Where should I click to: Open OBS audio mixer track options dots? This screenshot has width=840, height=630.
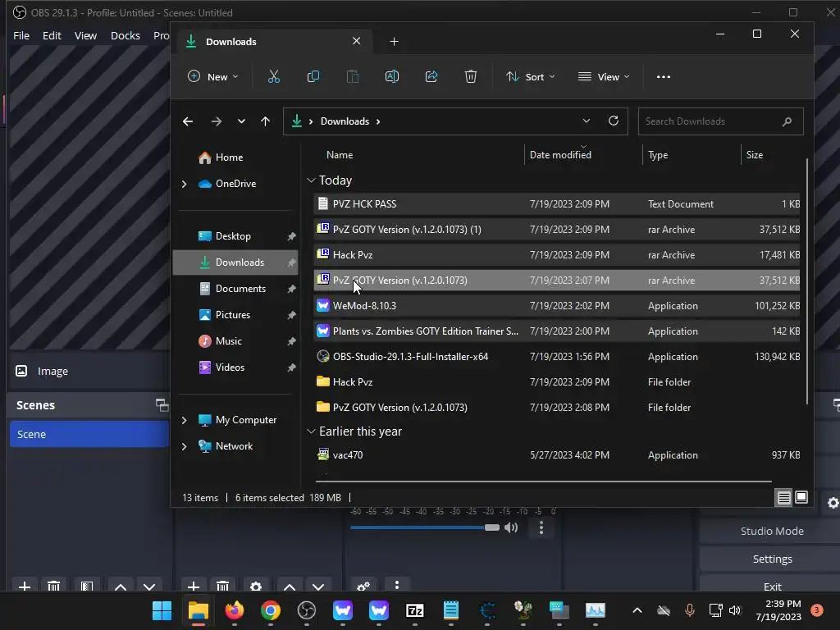541,527
